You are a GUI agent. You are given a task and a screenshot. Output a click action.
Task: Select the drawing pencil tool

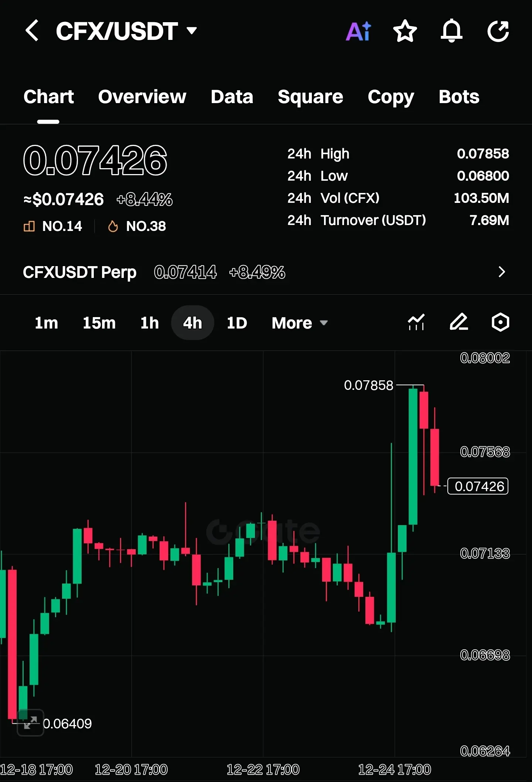(459, 322)
